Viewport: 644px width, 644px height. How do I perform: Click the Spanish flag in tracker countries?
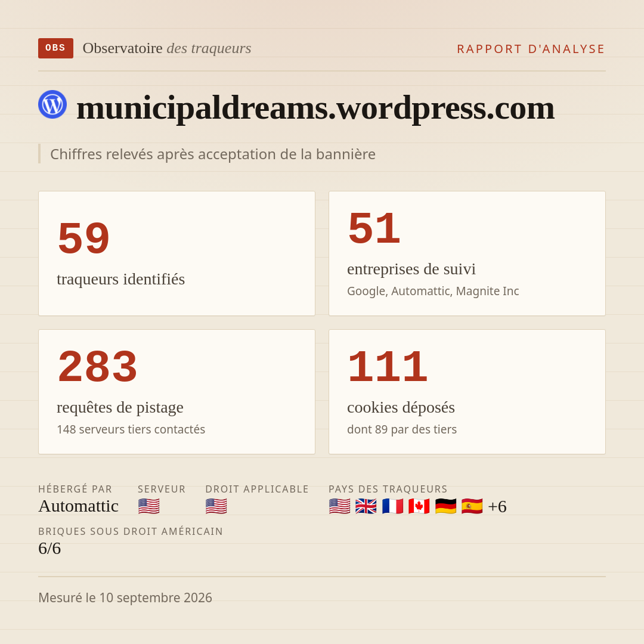[472, 506]
